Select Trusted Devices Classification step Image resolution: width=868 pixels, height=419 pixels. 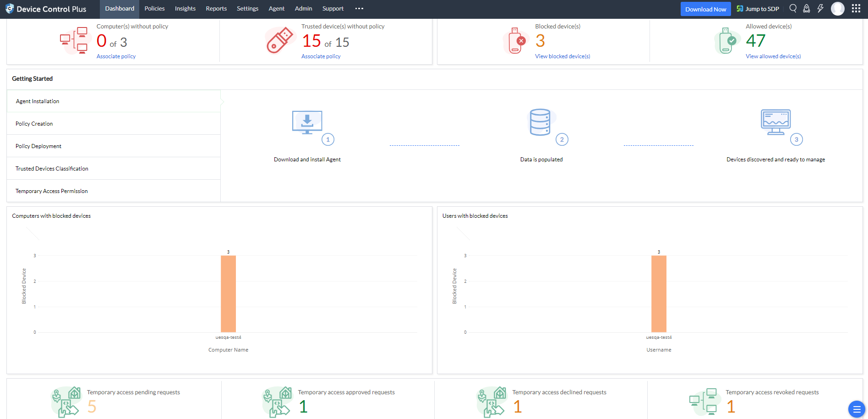coord(114,169)
